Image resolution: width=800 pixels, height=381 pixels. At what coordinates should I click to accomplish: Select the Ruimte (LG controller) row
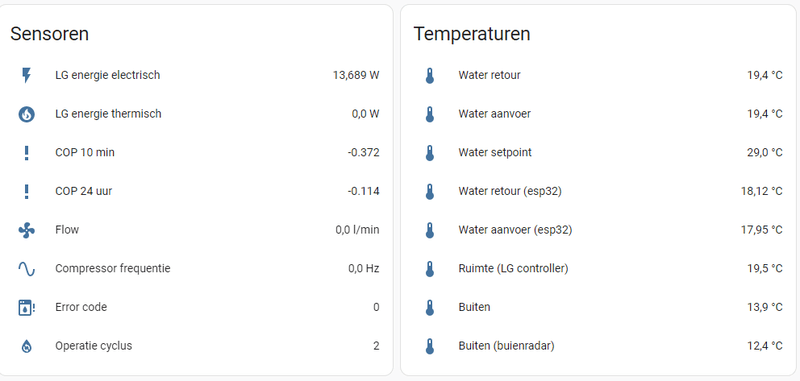[597, 269]
